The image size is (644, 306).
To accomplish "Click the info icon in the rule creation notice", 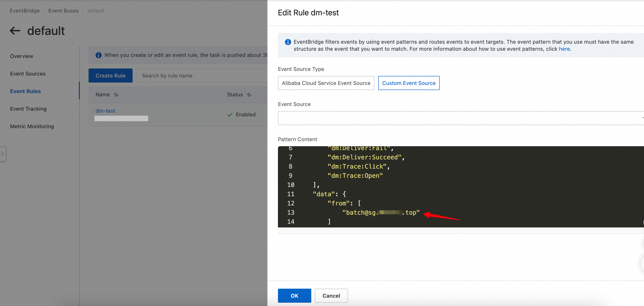I will tap(98, 55).
